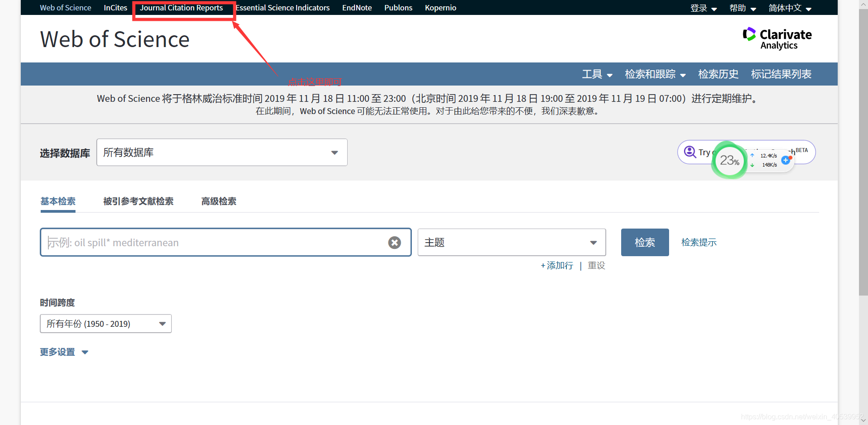Open 检索提示 search tips link
868x425 pixels.
(699, 243)
